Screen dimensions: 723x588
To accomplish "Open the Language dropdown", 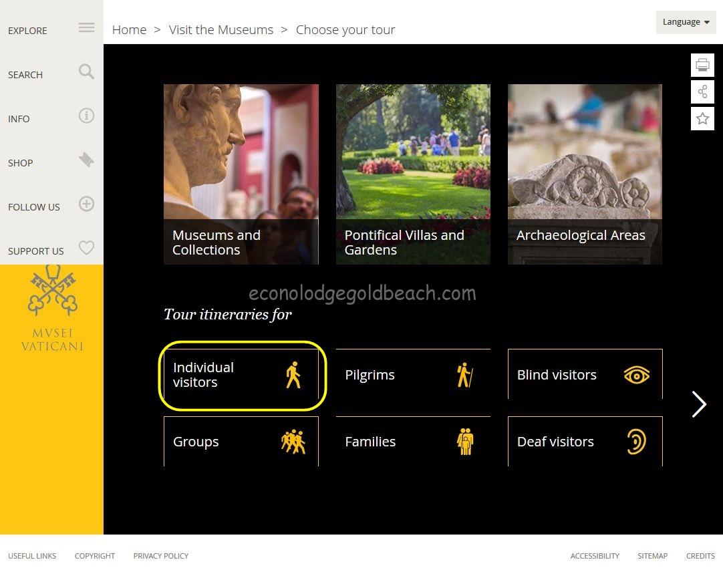I will point(686,22).
